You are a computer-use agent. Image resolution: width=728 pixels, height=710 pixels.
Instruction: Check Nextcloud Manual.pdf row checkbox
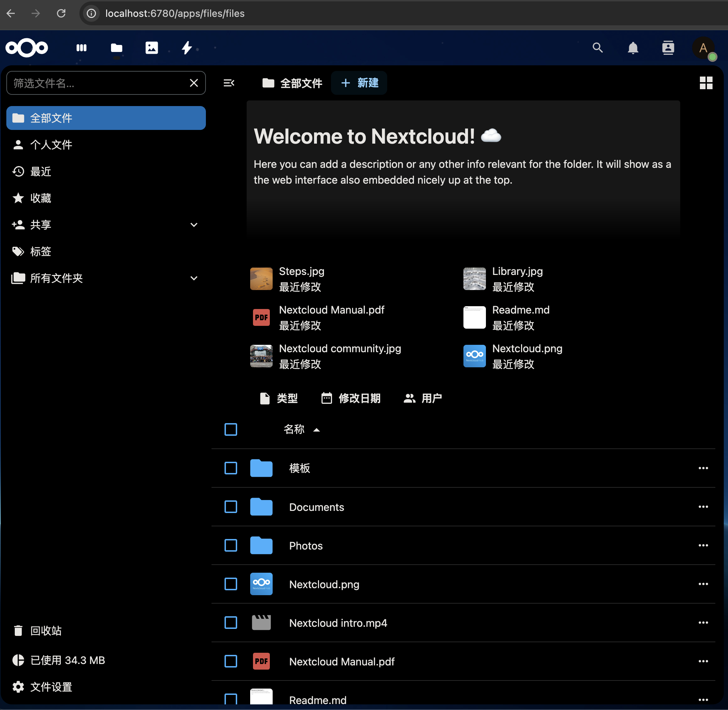[x=230, y=661]
